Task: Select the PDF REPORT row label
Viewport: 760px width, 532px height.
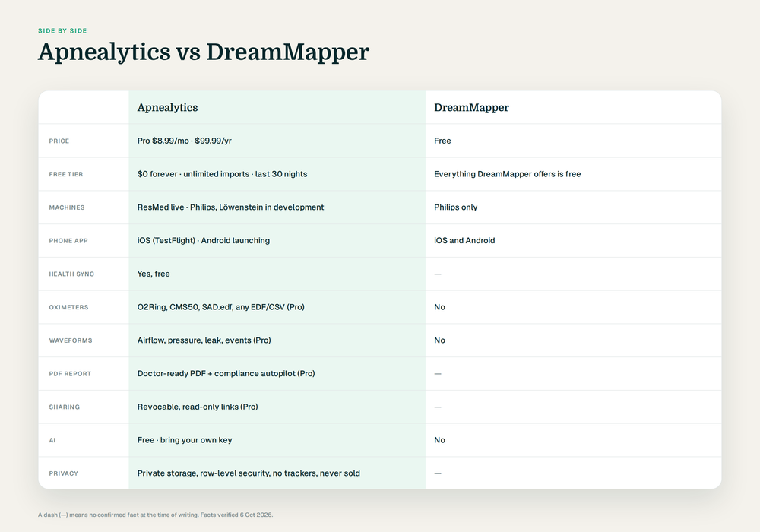Action: click(70, 374)
